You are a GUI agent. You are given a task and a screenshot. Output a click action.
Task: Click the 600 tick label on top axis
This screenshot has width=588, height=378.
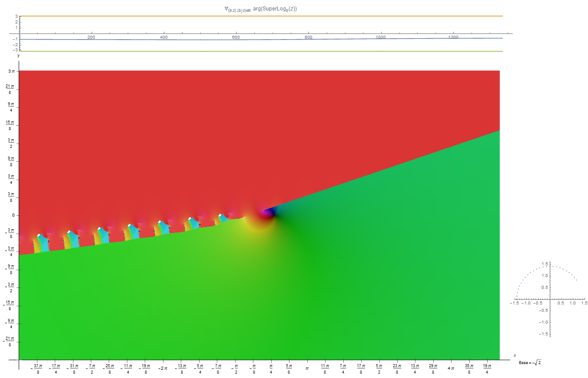click(236, 37)
